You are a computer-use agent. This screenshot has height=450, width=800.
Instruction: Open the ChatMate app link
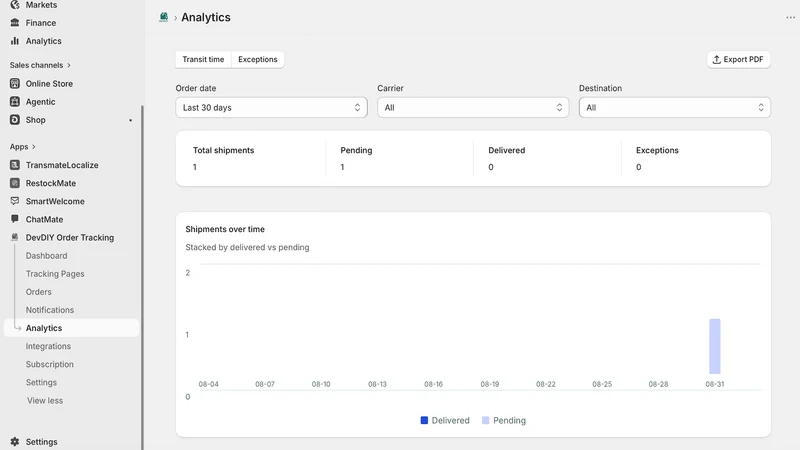coord(44,219)
